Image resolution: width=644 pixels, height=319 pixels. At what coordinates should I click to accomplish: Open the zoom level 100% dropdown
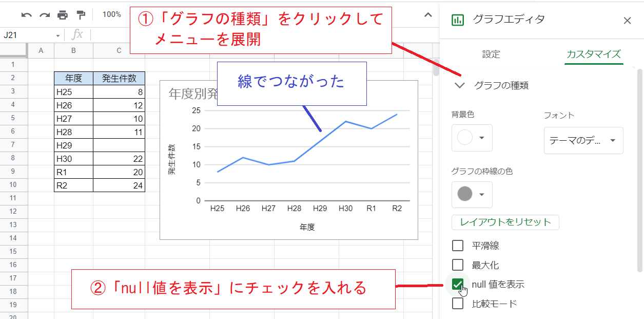(x=112, y=15)
